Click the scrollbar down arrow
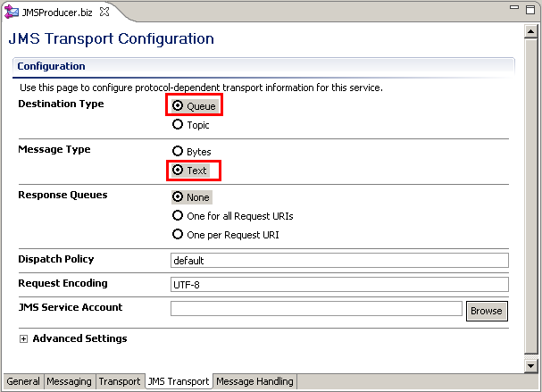Image resolution: width=542 pixels, height=392 pixels. [530, 365]
